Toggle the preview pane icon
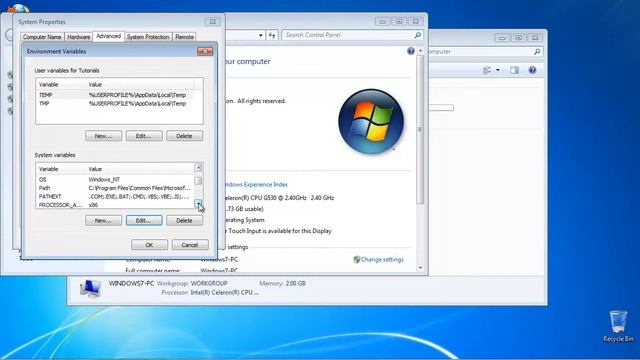The image size is (640, 360). coord(514,70)
